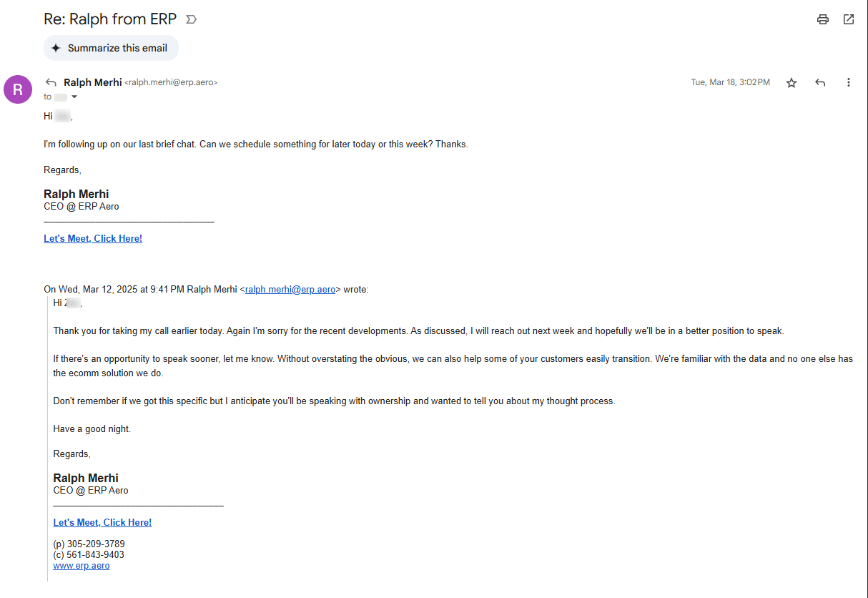Open the first "Let's Meet, Click Here!" link

point(93,239)
